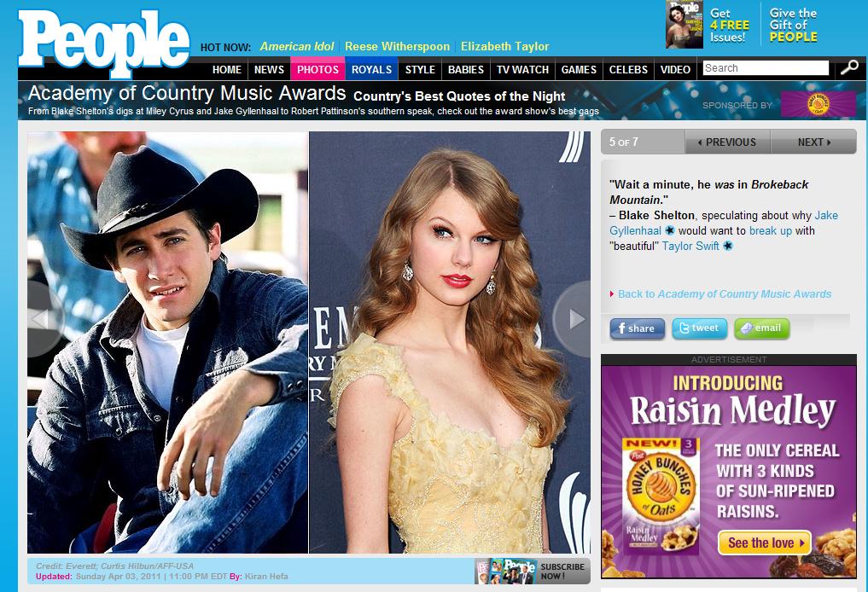This screenshot has width=868, height=592.
Task: Click Get 4 FREE Issues offer
Action: [x=730, y=26]
